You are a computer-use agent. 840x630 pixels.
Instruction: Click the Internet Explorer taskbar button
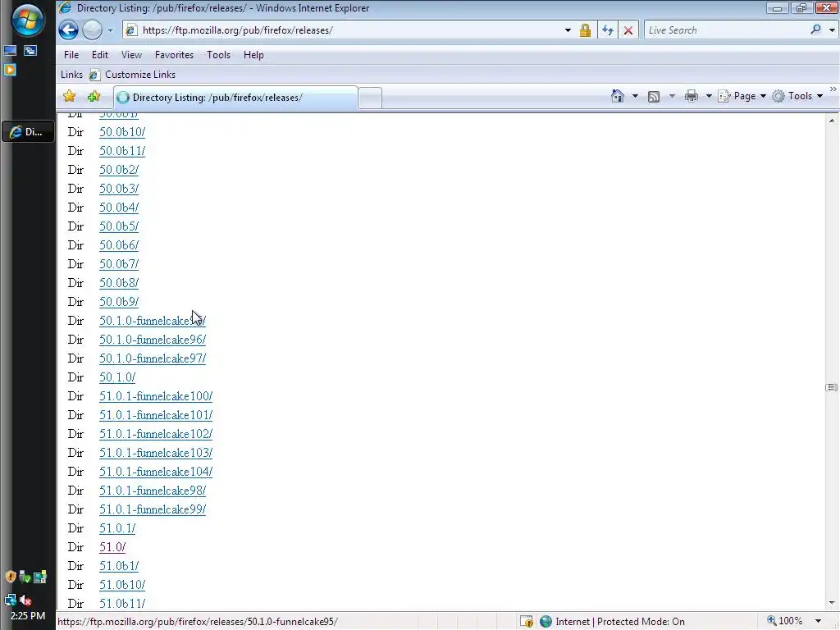tap(28, 132)
